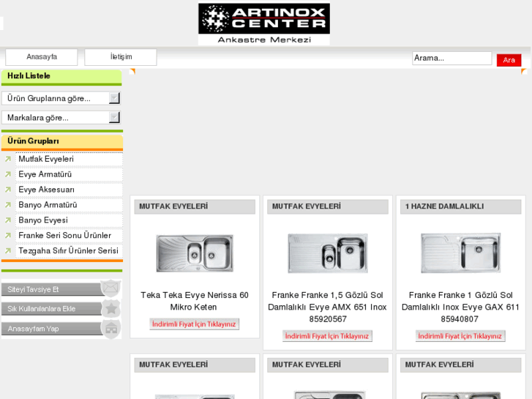This screenshot has width=532, height=399.
Task: Click the red Ara search button
Action: point(509,60)
